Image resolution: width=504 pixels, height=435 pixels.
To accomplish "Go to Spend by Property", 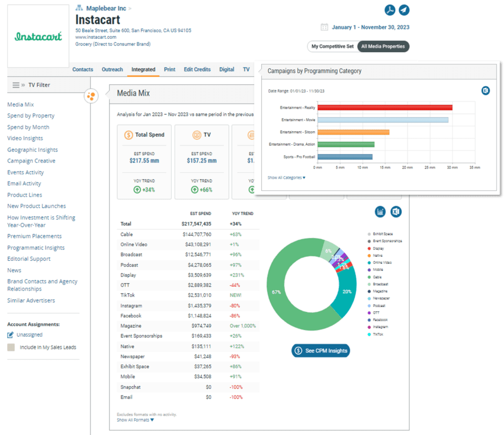I will (x=31, y=116).
